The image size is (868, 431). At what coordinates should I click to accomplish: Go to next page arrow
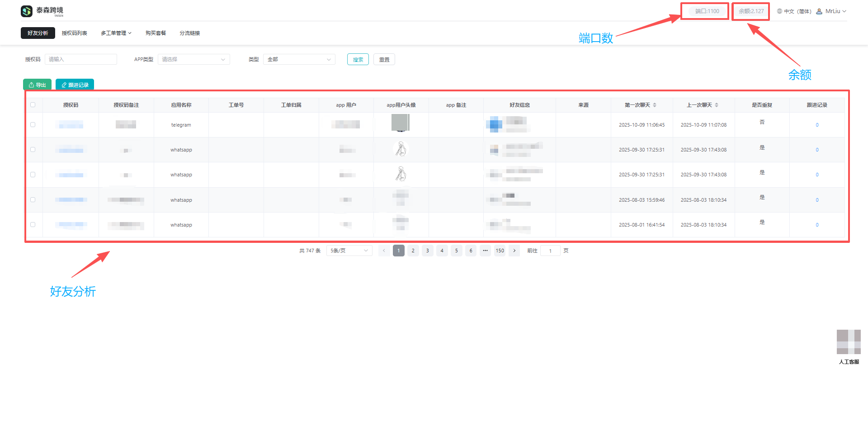(x=514, y=251)
